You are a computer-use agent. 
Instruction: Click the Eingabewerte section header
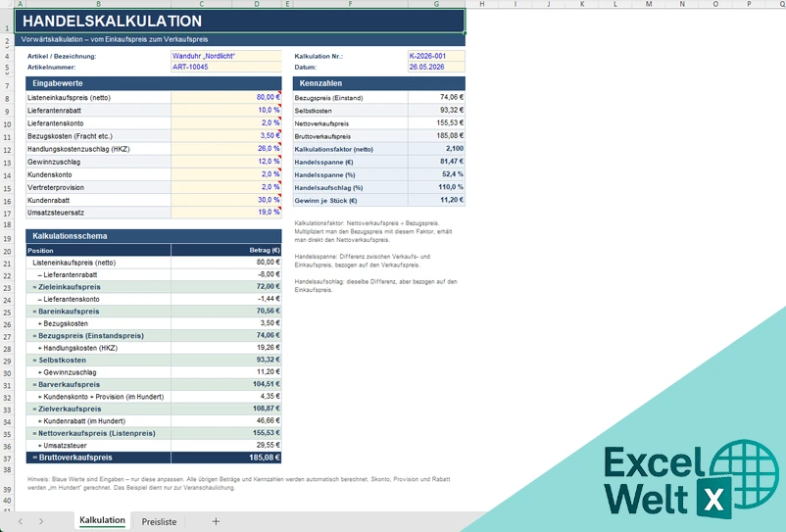(154, 83)
